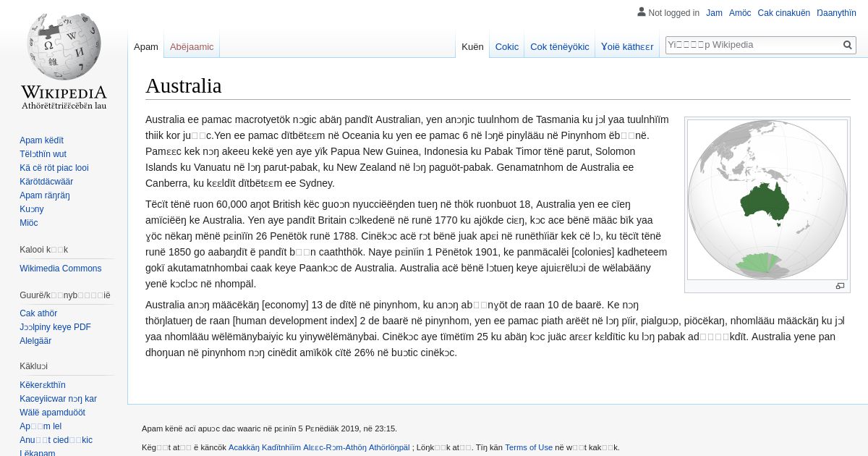Open the Miöc sidebar link
The width and height of the screenshot is (868, 456).
click(29, 223)
